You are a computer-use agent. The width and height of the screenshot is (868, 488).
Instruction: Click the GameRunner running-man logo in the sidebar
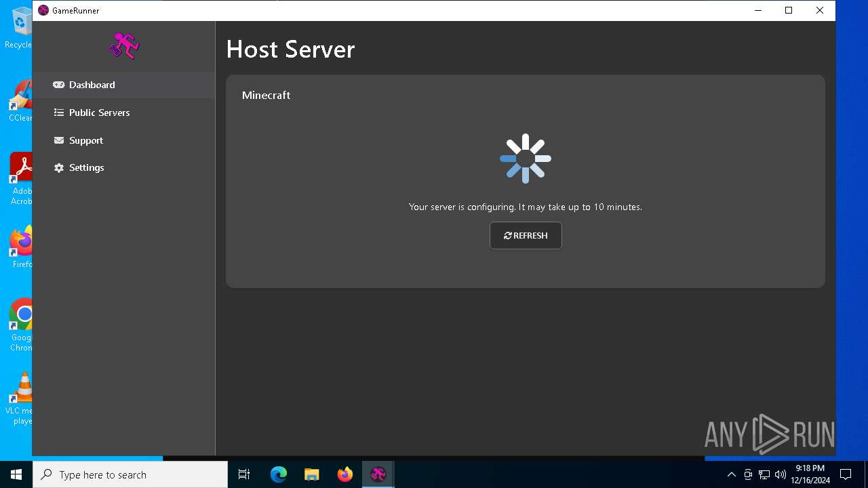[x=124, y=45]
